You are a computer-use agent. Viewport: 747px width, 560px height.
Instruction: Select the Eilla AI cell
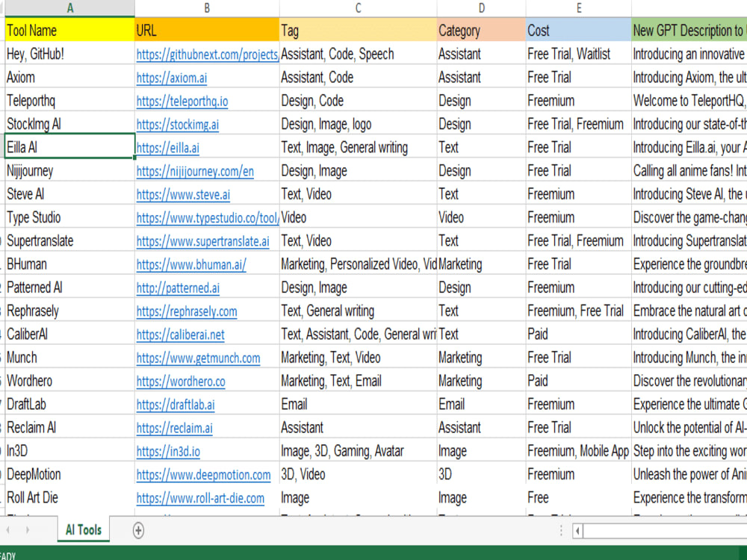tap(70, 147)
